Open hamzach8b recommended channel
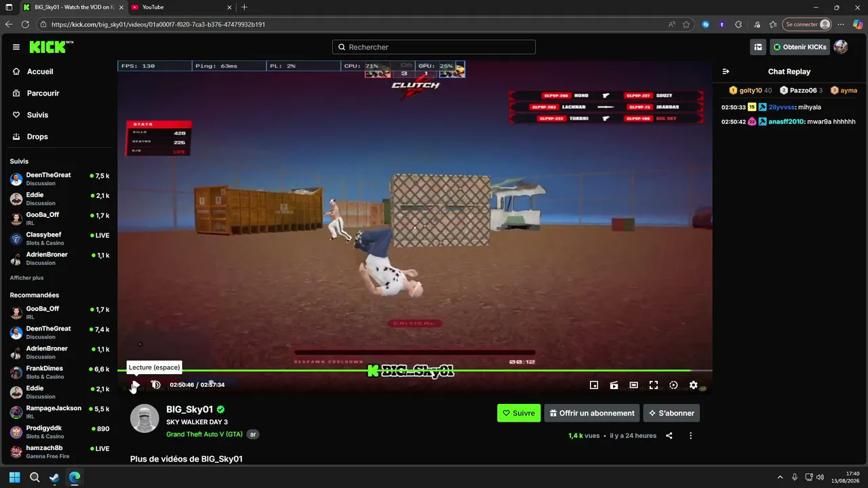 pyautogui.click(x=59, y=451)
